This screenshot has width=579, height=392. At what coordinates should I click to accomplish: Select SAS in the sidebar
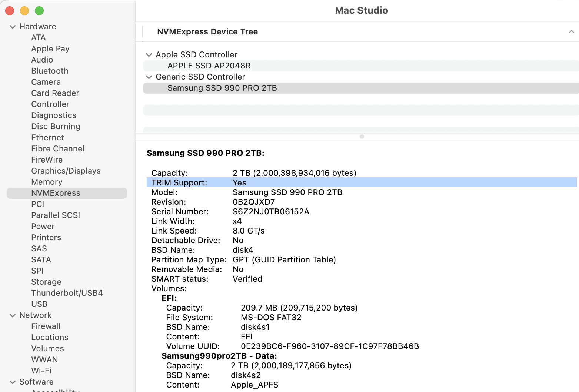pos(39,249)
